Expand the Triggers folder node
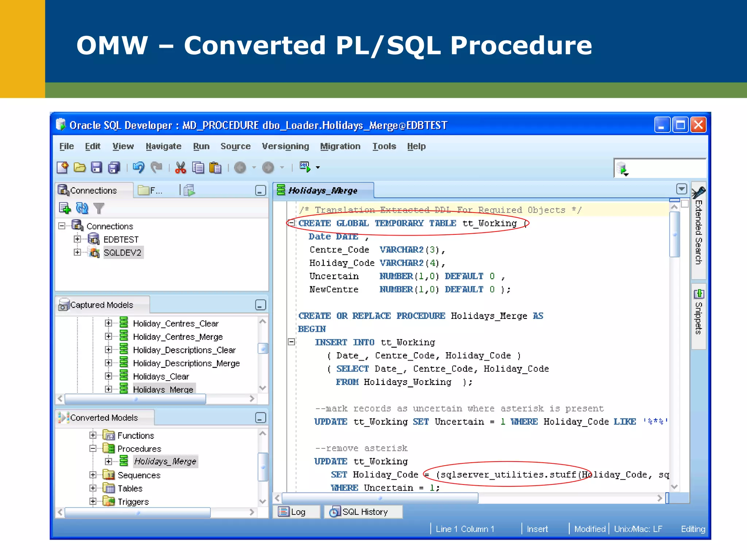The image size is (747, 560). 93,501
